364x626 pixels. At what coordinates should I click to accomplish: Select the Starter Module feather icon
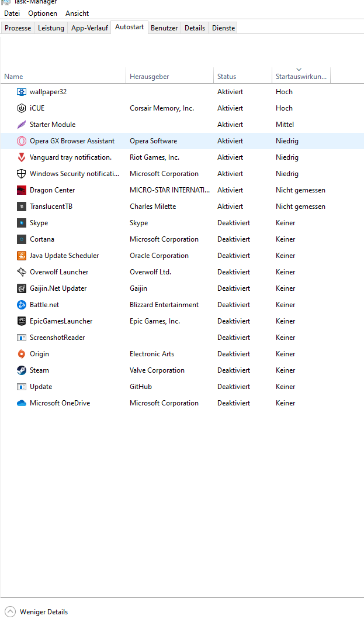click(x=22, y=125)
